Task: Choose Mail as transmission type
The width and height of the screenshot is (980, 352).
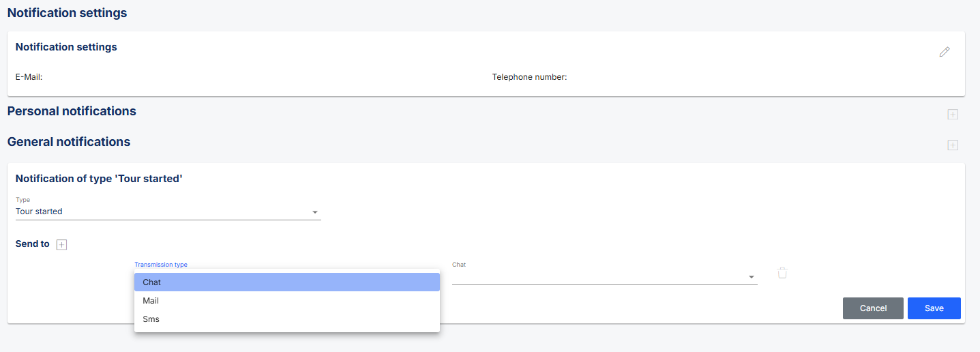Action: pos(287,301)
